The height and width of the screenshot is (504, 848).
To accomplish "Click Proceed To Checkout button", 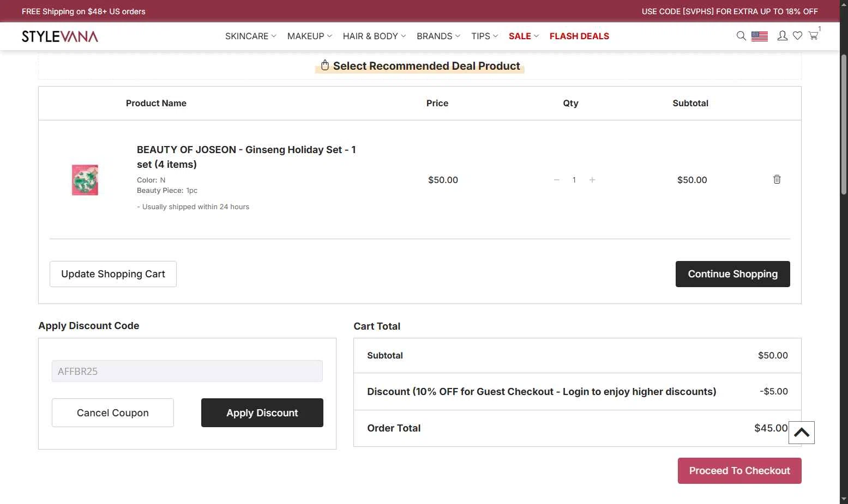I will coord(739,471).
